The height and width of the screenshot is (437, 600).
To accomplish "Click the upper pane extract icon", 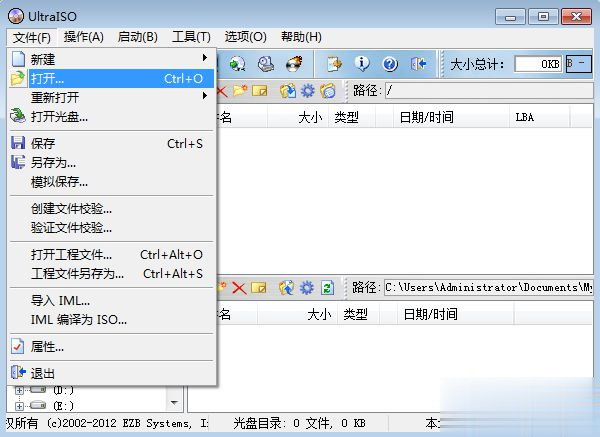I will 288,91.
